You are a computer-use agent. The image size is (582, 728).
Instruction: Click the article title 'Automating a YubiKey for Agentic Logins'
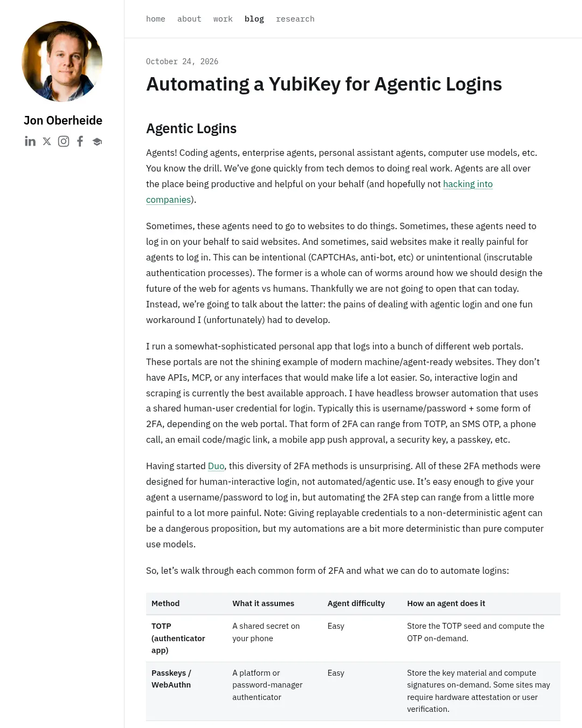pyautogui.click(x=324, y=84)
